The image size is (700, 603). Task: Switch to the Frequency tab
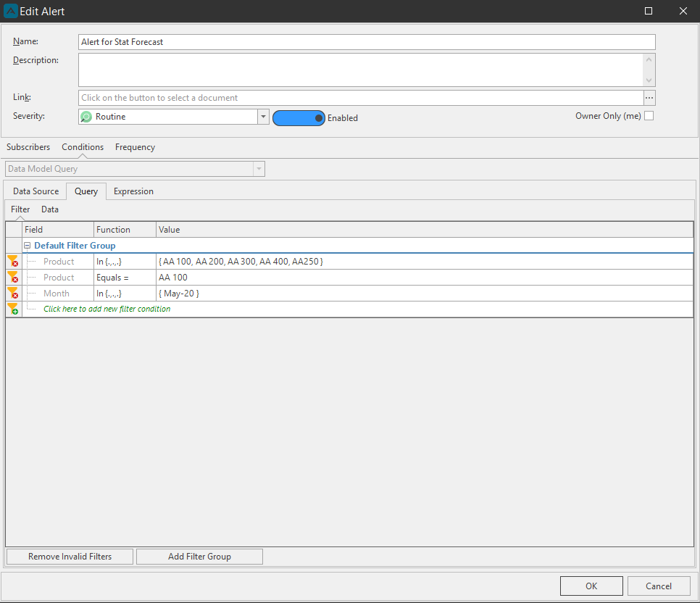coord(135,147)
